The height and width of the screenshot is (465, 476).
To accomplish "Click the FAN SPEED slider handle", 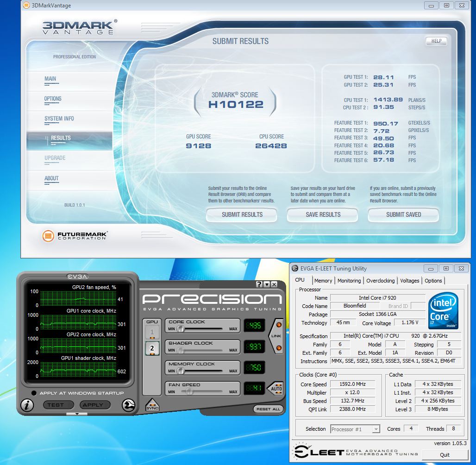I will click(189, 391).
